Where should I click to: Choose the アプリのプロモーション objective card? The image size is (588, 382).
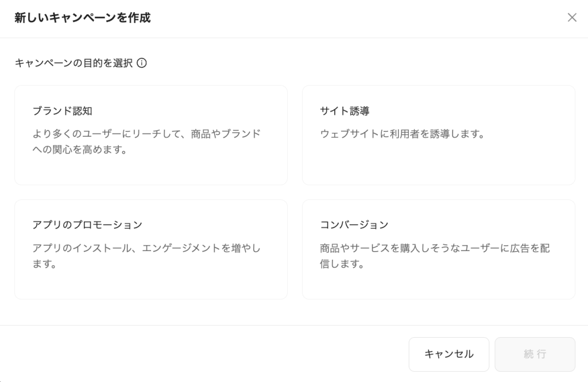coord(150,249)
